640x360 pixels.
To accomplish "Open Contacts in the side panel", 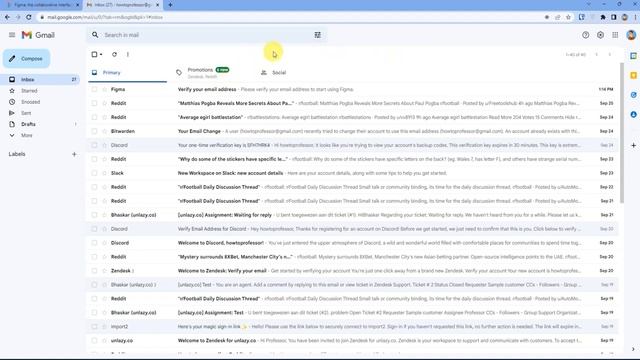I will (x=633, y=114).
